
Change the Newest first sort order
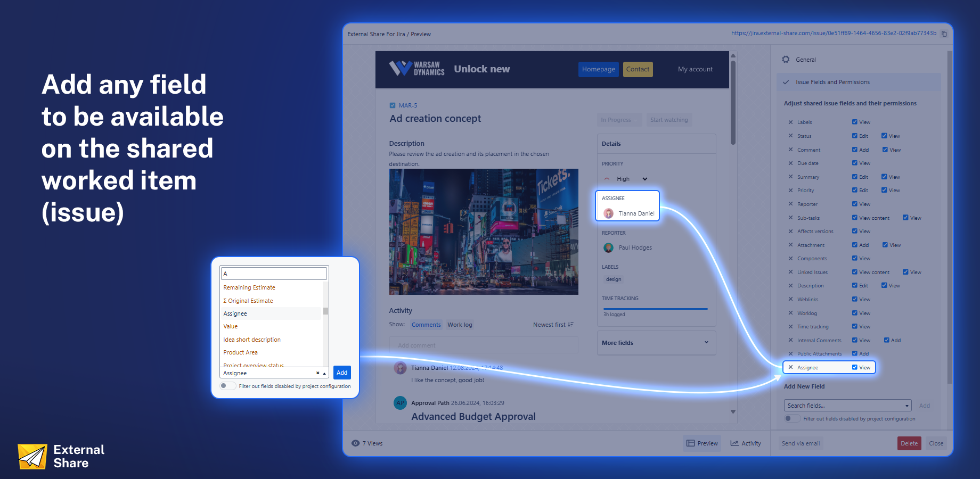(553, 325)
